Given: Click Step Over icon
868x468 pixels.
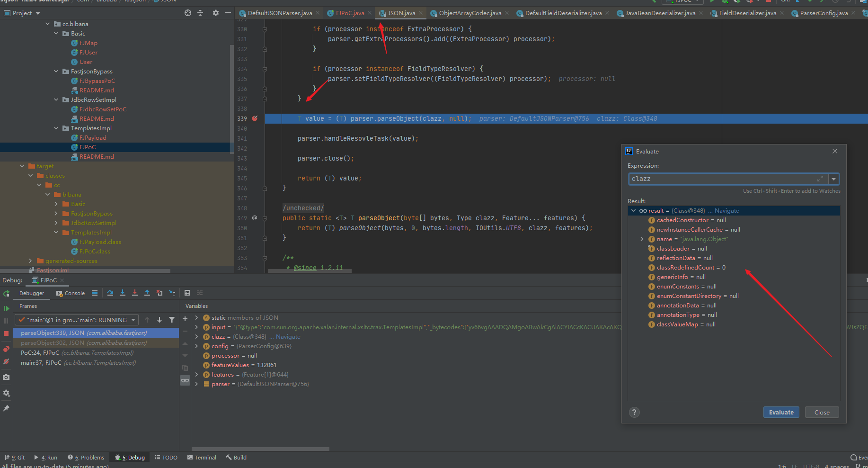Looking at the screenshot, I should pos(110,293).
